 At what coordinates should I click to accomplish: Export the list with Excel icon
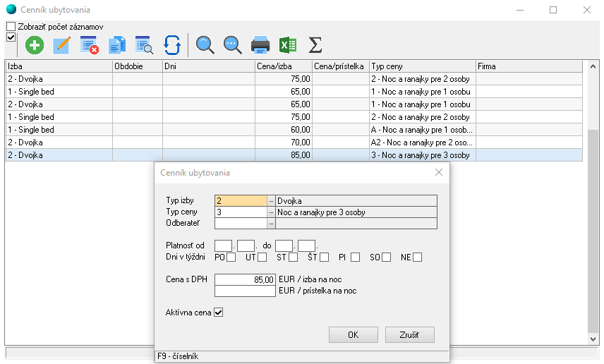tap(287, 46)
